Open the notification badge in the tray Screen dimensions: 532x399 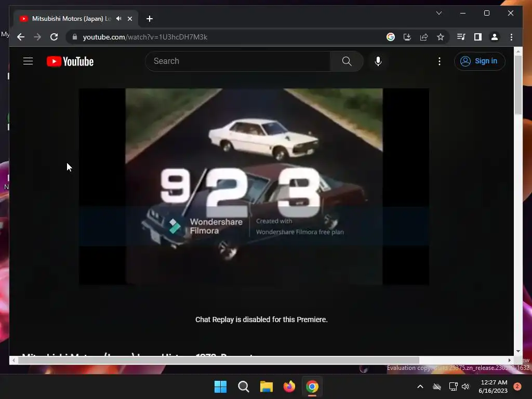517,387
